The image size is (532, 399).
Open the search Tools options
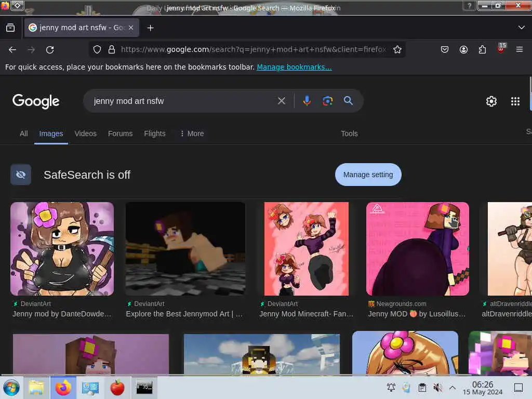click(x=349, y=134)
